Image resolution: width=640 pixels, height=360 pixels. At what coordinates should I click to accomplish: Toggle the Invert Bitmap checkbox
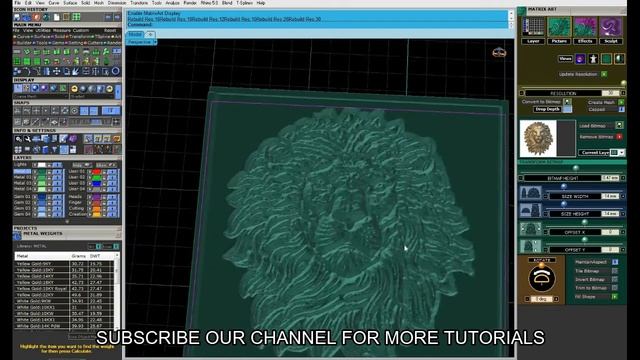coord(615,279)
